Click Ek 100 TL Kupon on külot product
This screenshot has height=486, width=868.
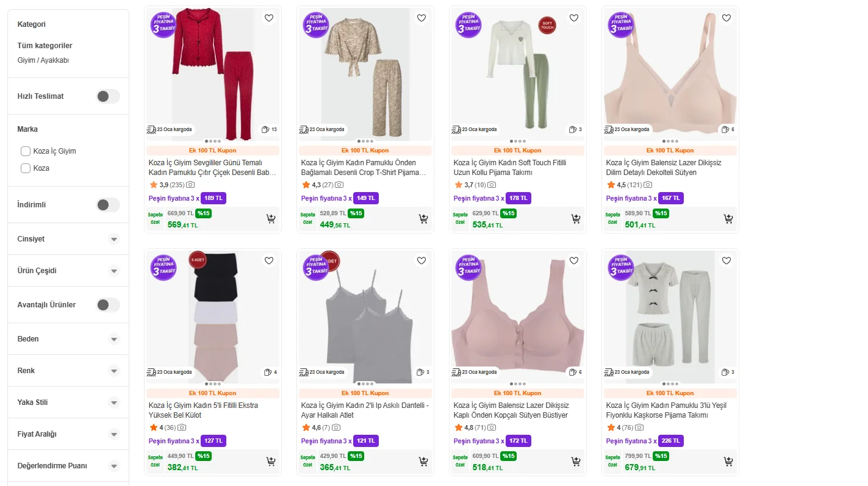click(x=213, y=393)
